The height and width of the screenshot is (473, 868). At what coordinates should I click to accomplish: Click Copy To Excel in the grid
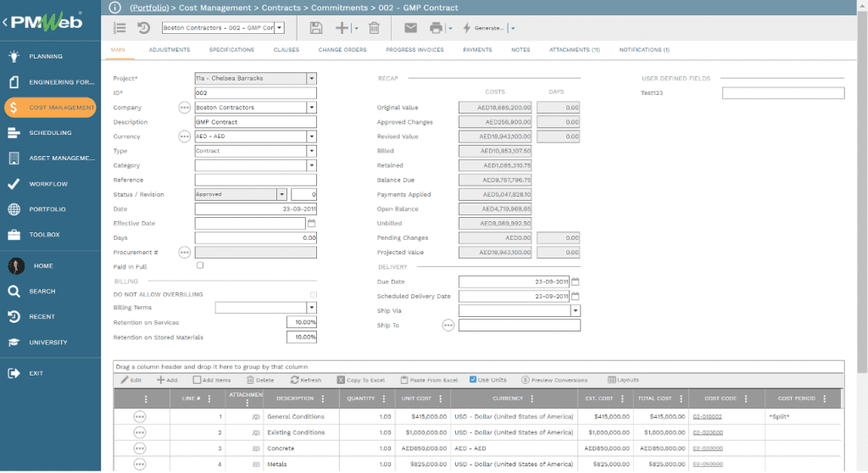pyautogui.click(x=360, y=380)
